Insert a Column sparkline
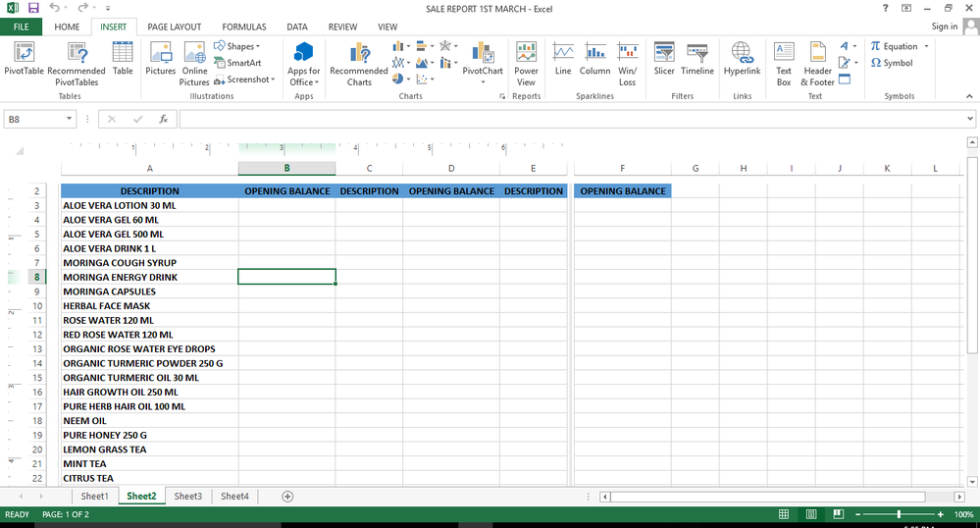The width and height of the screenshot is (980, 528). [x=595, y=58]
